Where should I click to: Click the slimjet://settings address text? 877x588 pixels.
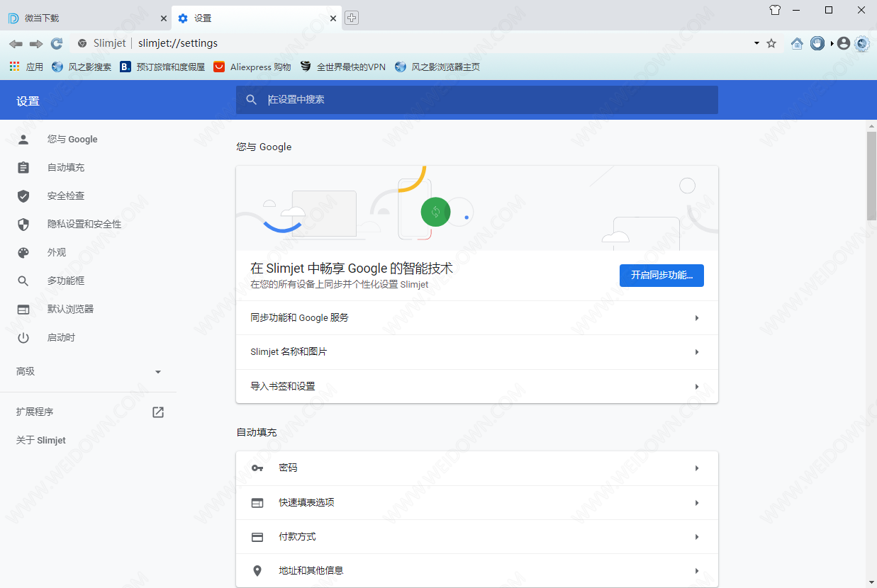point(178,43)
